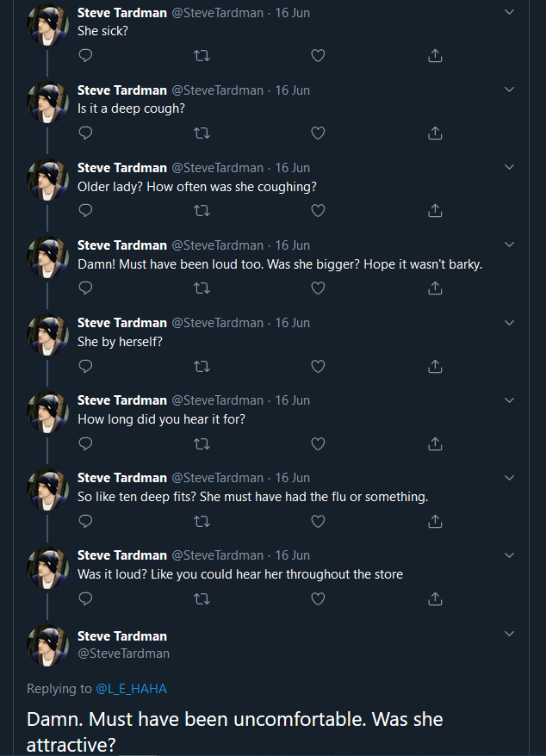Share the "Was it loud?" tweet
Viewport: 546px width, 756px height.
(x=435, y=598)
